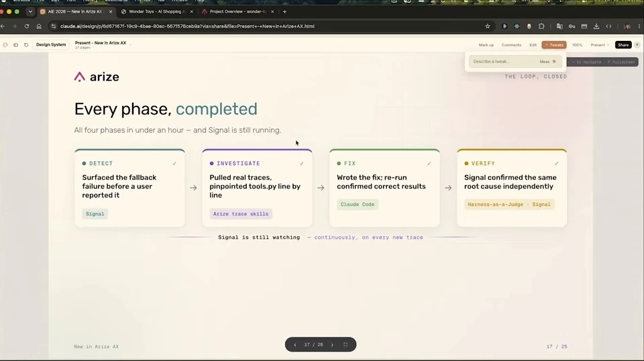Screen dimensions: 644x361
Task: Open the site settings icon in address bar
Action: pyautogui.click(x=54, y=26)
